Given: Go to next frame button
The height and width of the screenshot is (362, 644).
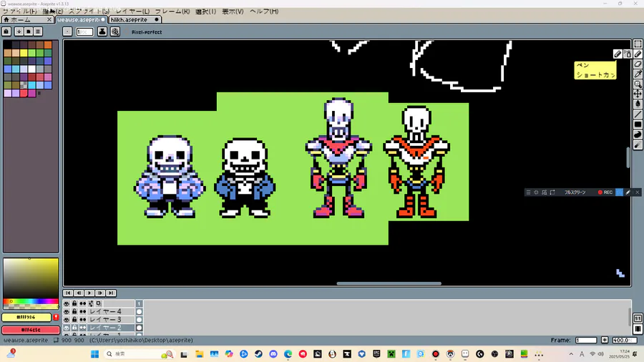Looking at the screenshot, I should (x=100, y=293).
